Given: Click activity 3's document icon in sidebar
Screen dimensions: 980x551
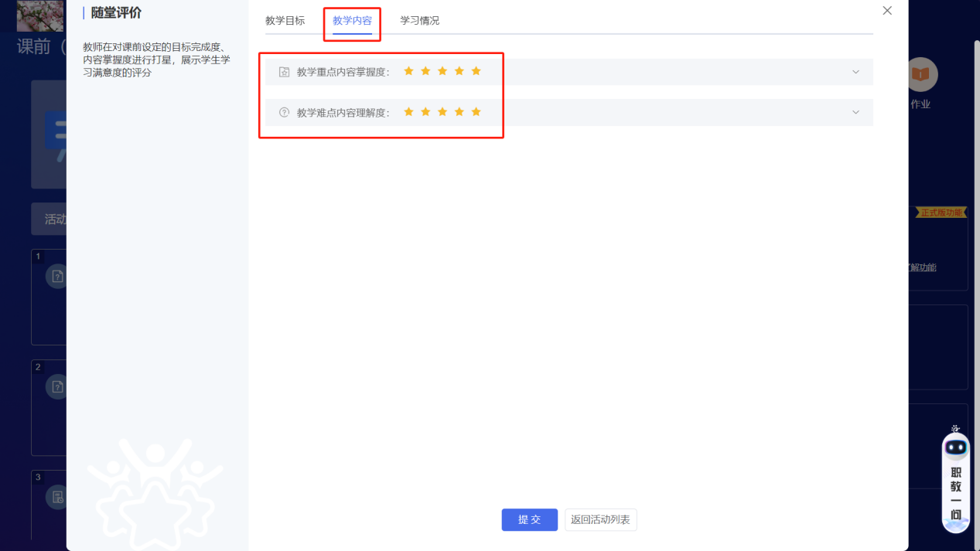Looking at the screenshot, I should tap(57, 497).
